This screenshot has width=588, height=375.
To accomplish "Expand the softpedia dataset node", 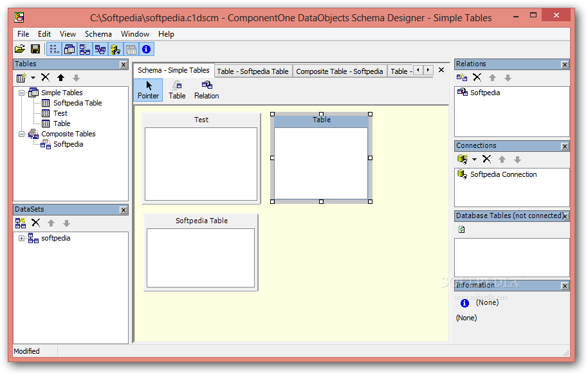I will coord(22,238).
